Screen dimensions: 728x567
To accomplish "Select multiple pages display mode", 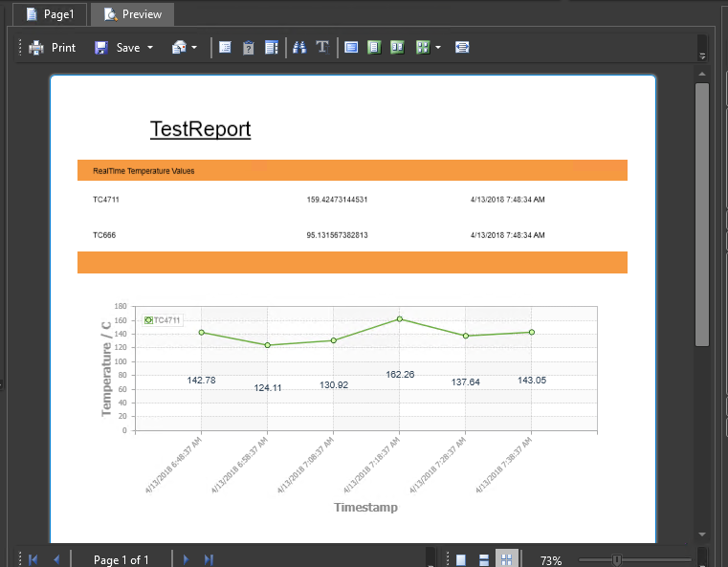I will tap(506, 559).
